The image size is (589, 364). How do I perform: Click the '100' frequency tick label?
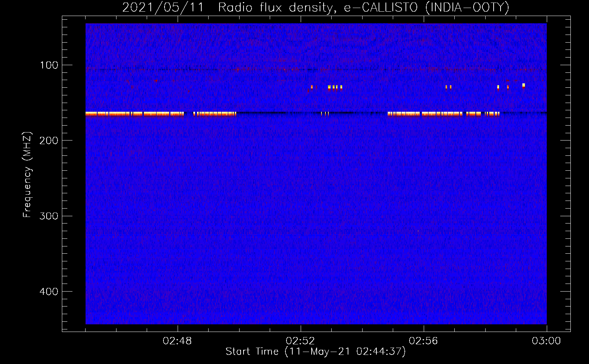tap(49, 65)
